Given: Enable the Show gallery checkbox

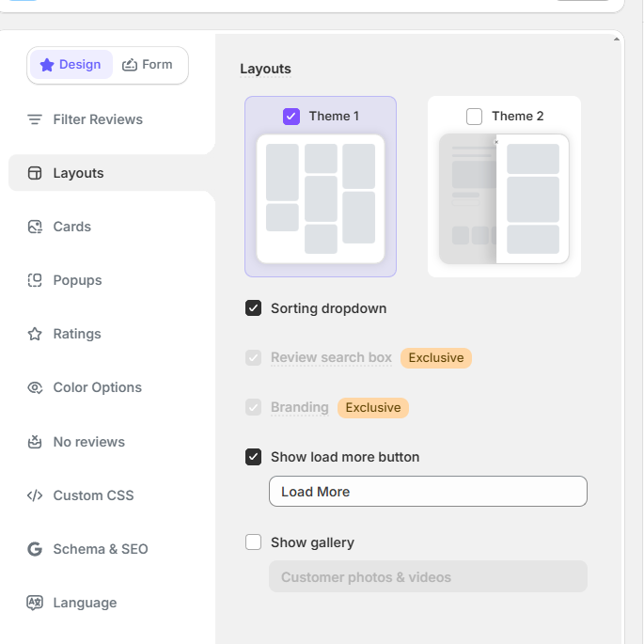Looking at the screenshot, I should (x=253, y=542).
